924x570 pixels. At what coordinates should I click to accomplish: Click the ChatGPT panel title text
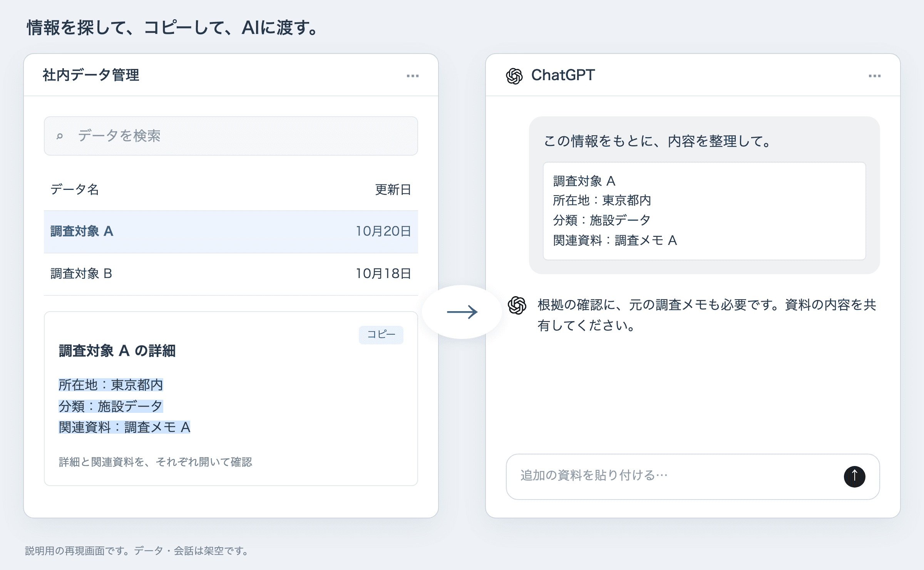pyautogui.click(x=563, y=75)
